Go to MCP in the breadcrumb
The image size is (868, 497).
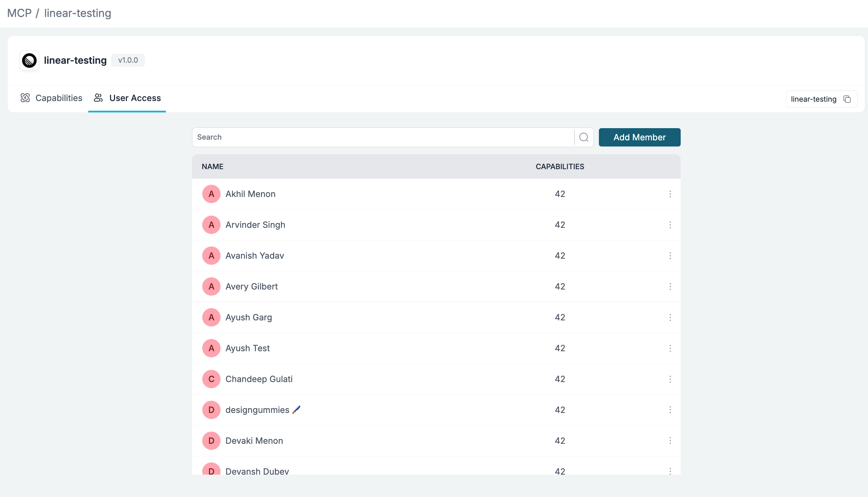19,13
